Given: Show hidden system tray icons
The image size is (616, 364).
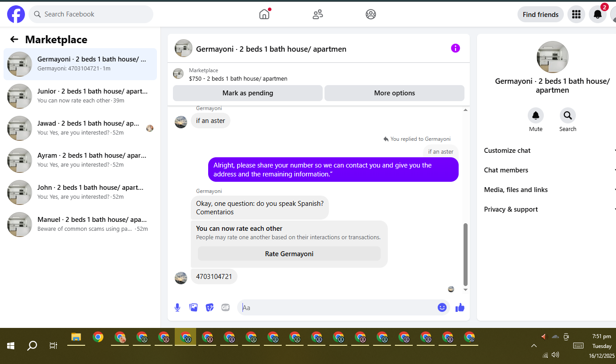Looking at the screenshot, I should tap(534, 346).
